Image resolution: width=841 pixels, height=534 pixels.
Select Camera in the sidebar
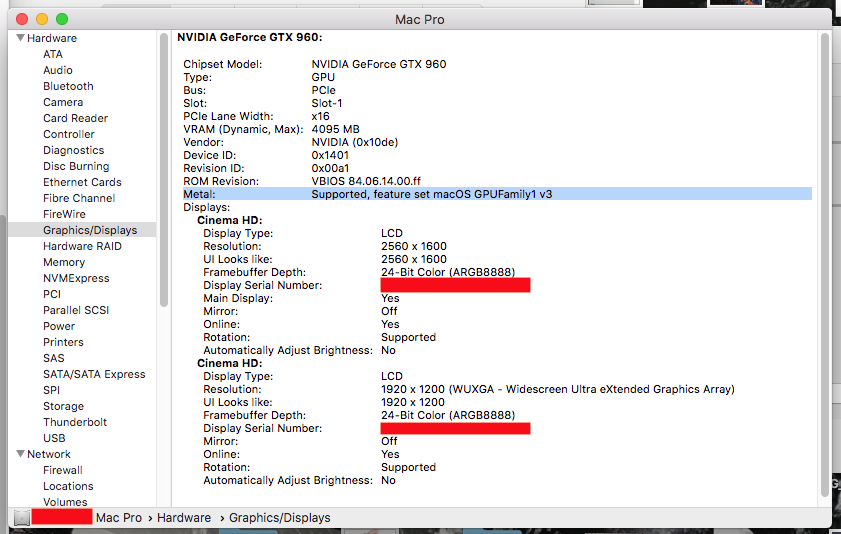pos(63,102)
